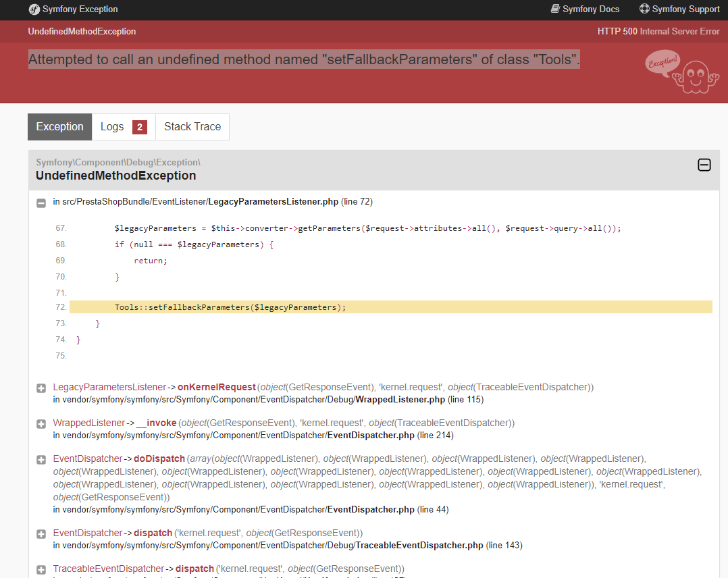The height and width of the screenshot is (578, 728).
Task: Click the Symfony Docs book icon
Action: [555, 8]
